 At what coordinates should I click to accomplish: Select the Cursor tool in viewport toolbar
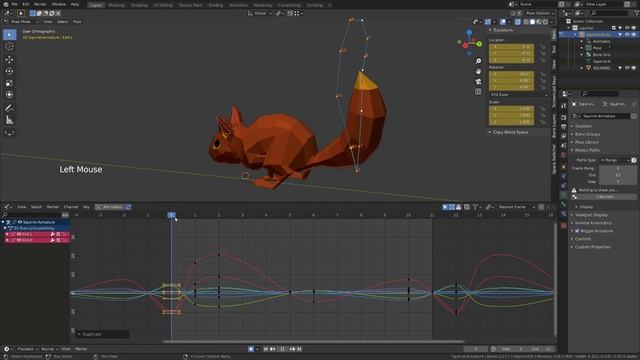pos(9,47)
